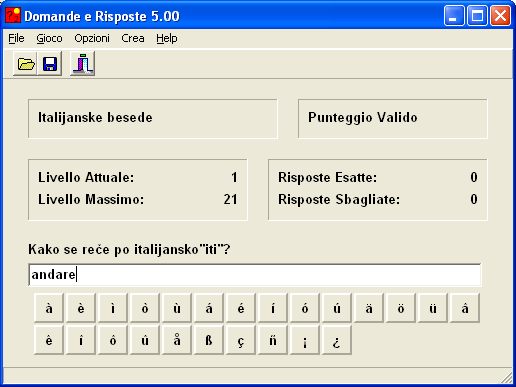Insert the ì character

click(x=113, y=308)
